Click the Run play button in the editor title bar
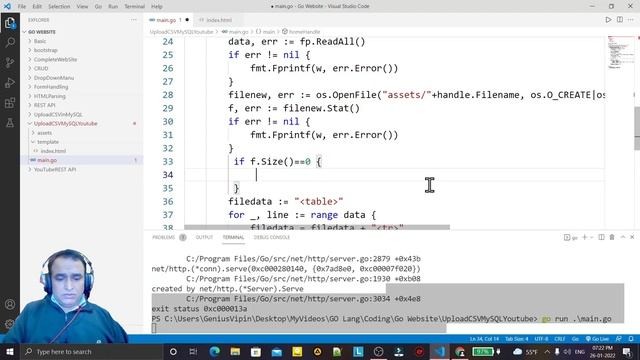The height and width of the screenshot is (360, 640). [x=608, y=20]
